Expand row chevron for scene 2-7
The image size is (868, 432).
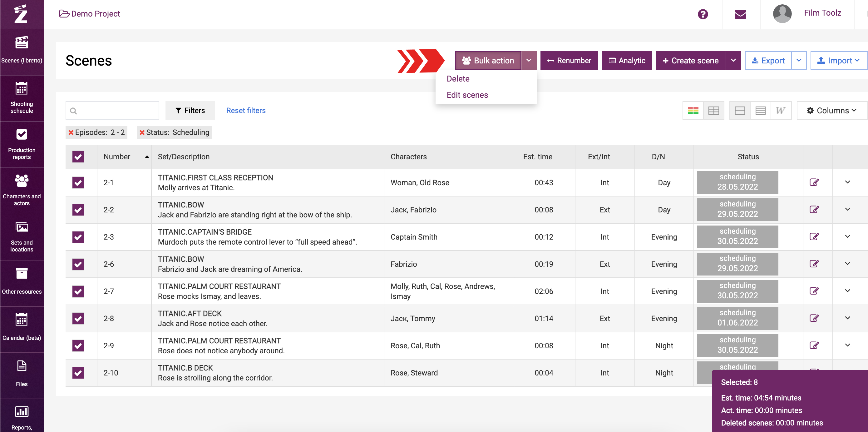pos(847,291)
